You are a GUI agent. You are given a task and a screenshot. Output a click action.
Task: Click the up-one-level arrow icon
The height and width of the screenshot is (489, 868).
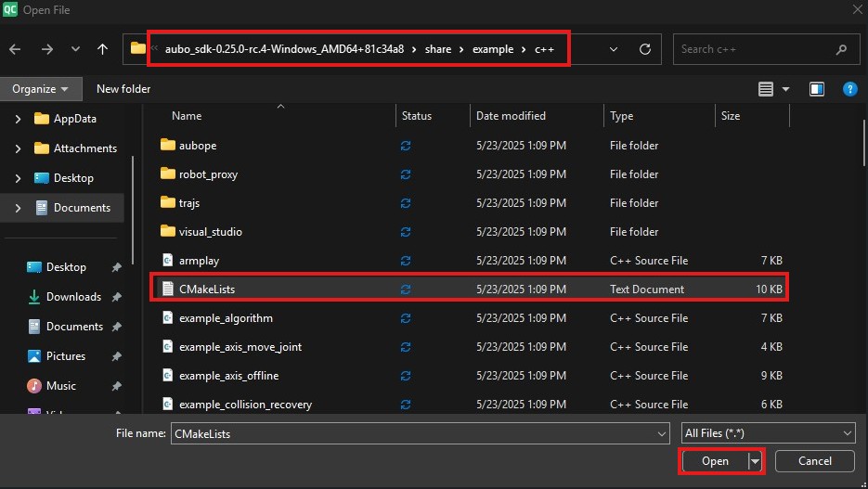point(102,49)
